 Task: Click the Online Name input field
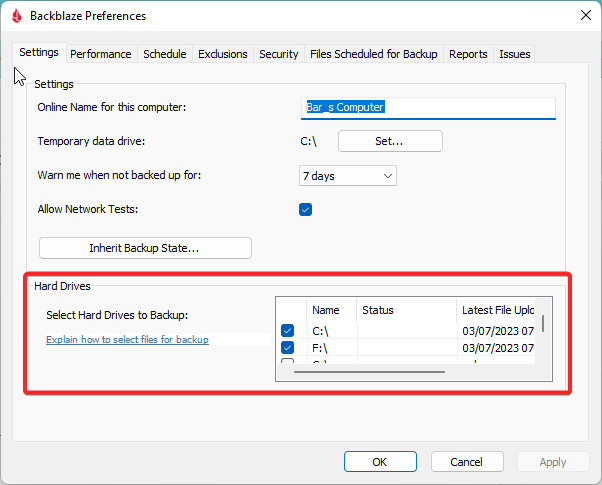click(x=428, y=108)
